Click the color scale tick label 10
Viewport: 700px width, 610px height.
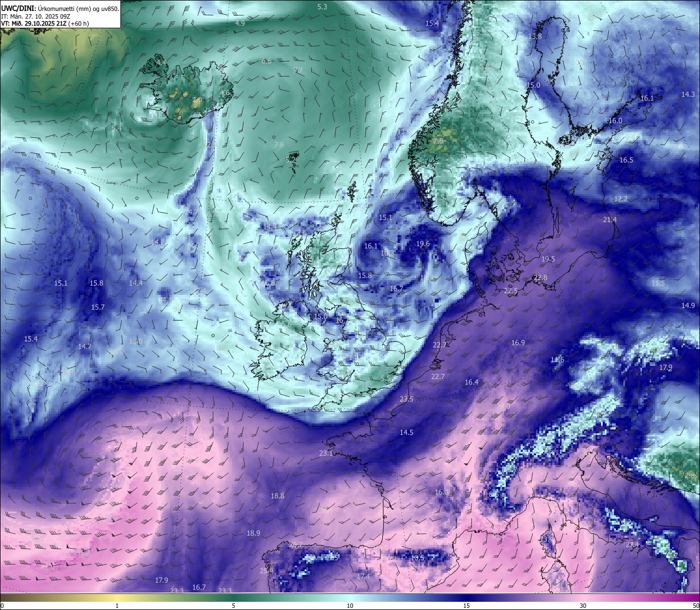(350, 606)
